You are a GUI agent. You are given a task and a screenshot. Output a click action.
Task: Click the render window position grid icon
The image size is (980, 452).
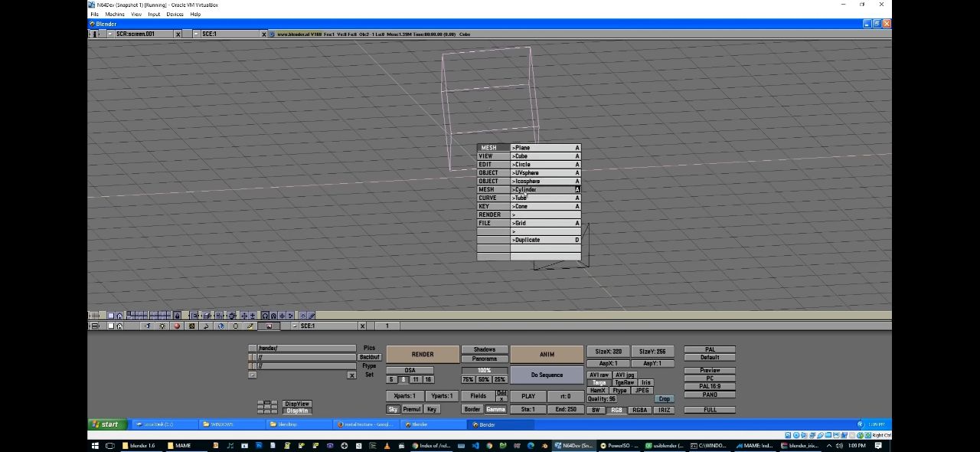267,407
